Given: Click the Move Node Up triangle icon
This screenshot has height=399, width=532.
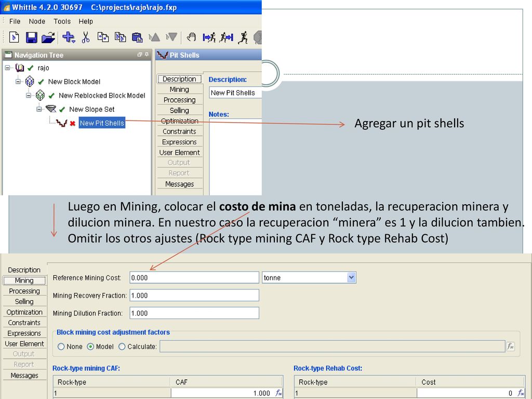Looking at the screenshot, I should [154, 37].
